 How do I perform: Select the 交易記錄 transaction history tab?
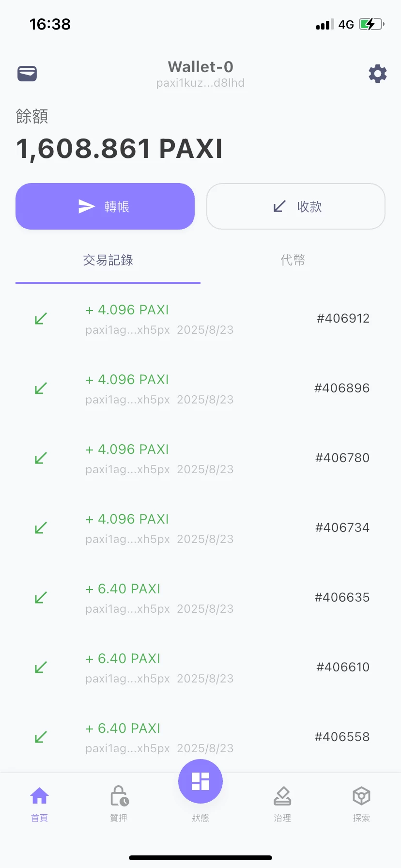click(108, 260)
